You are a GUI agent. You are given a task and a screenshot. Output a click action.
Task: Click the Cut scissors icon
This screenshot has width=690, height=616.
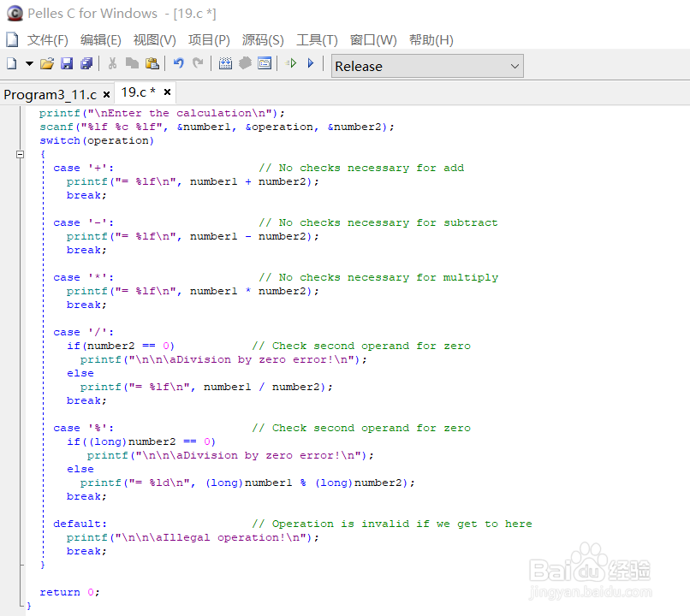tap(113, 64)
